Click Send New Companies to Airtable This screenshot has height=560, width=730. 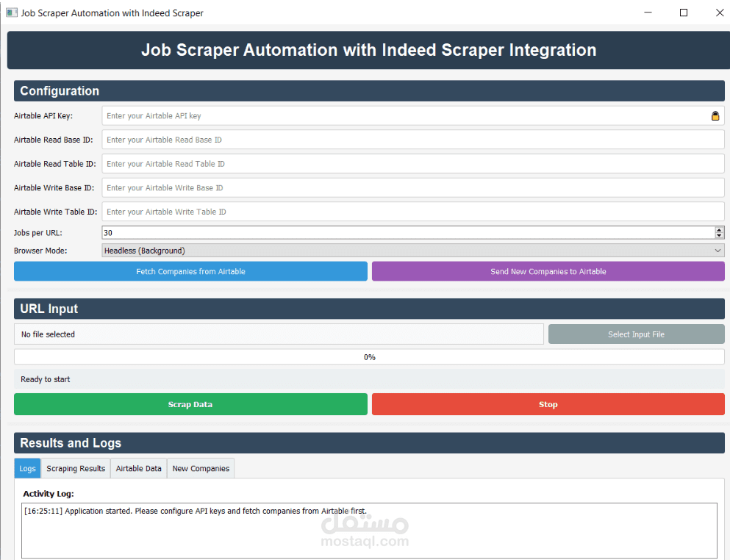click(548, 271)
